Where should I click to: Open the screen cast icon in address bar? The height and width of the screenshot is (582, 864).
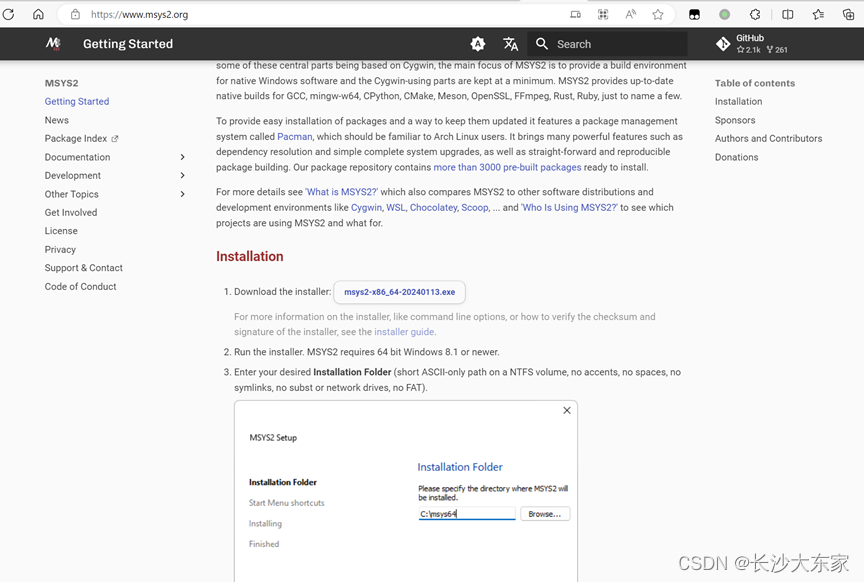575,14
